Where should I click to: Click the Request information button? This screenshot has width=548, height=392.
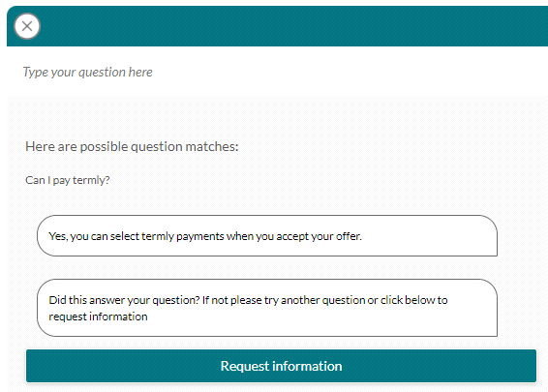[281, 366]
